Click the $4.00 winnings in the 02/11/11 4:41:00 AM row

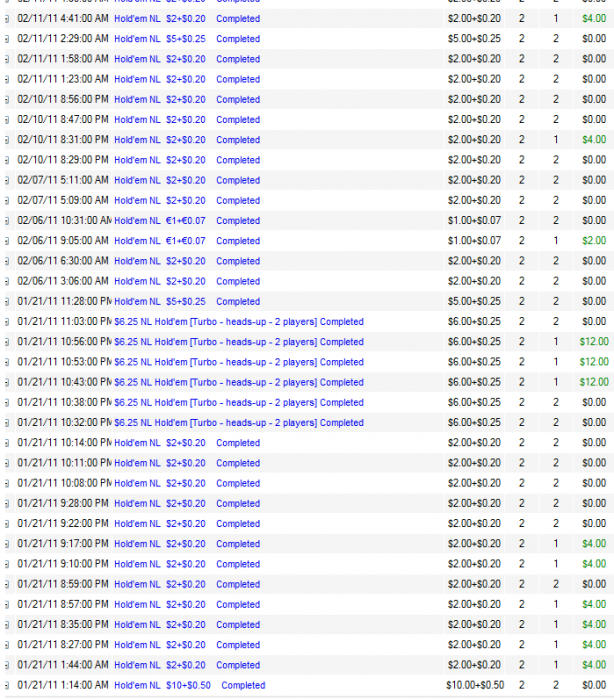(594, 19)
